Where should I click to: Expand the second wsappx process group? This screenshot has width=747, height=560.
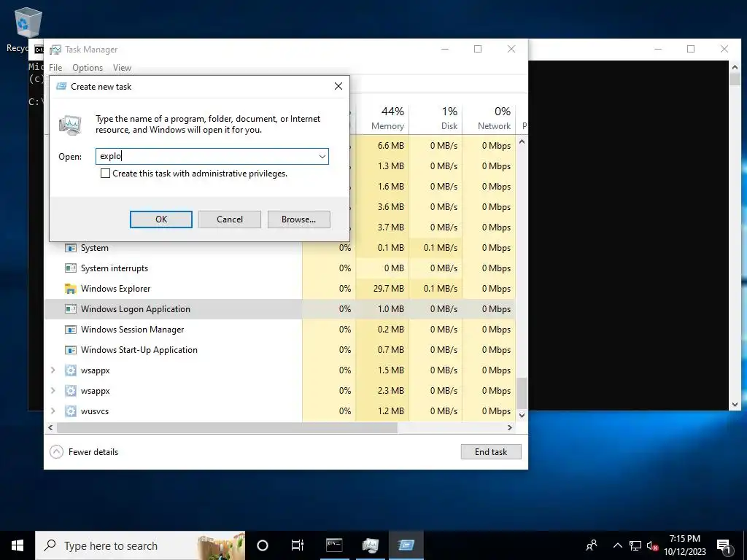pos(53,391)
